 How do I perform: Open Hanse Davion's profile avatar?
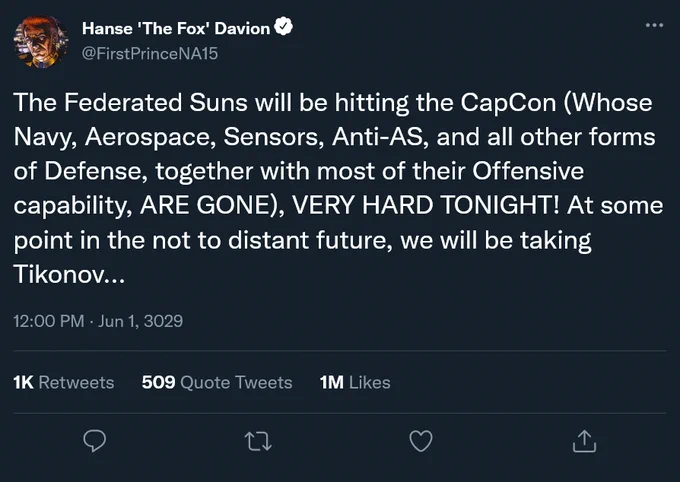coord(41,42)
